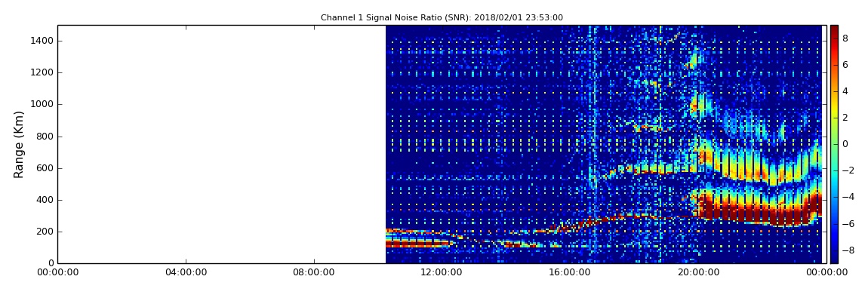Click the colorbar tick label '2'
868x307 pixels.
point(845,118)
